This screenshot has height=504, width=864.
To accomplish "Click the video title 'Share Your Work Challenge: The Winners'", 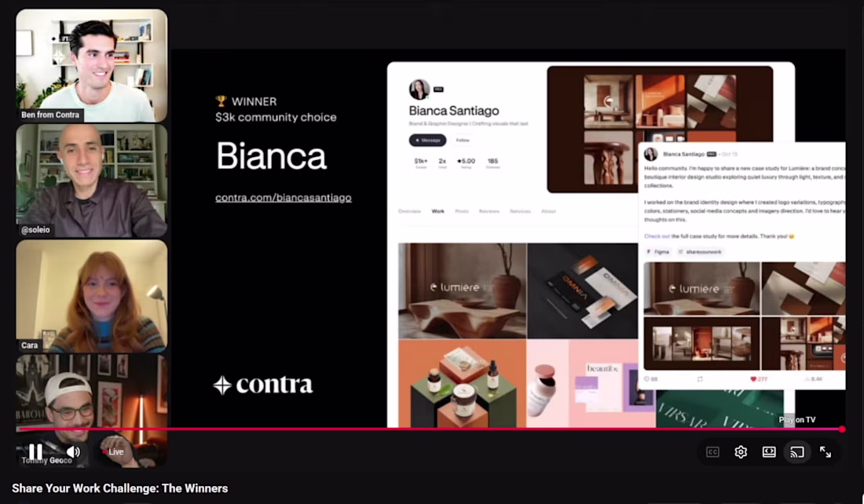I will [x=119, y=488].
